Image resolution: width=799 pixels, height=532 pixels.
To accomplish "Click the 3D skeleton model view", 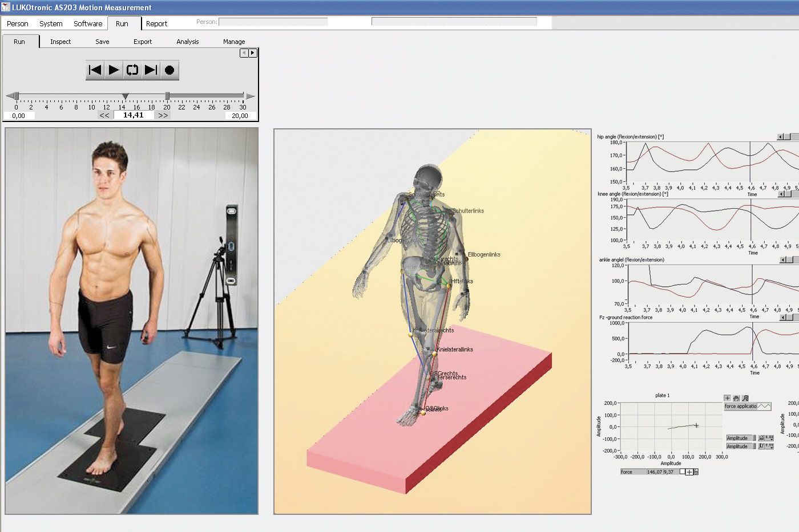I will pyautogui.click(x=433, y=322).
